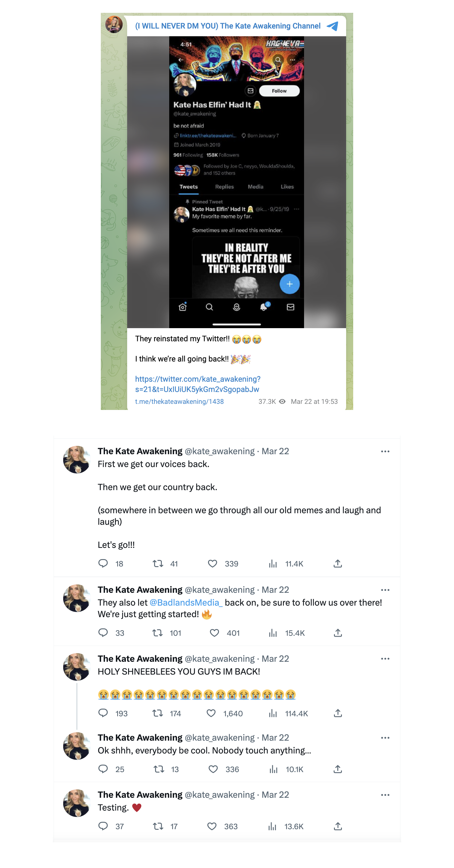Screen dimensions: 454x868
Task: Click the back arrow on profile header
Action: tap(181, 60)
